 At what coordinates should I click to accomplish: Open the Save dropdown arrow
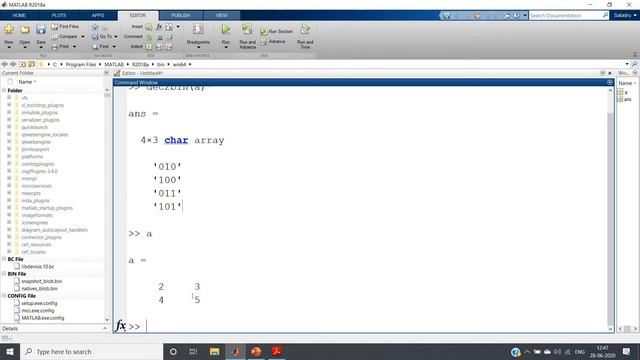(41, 47)
